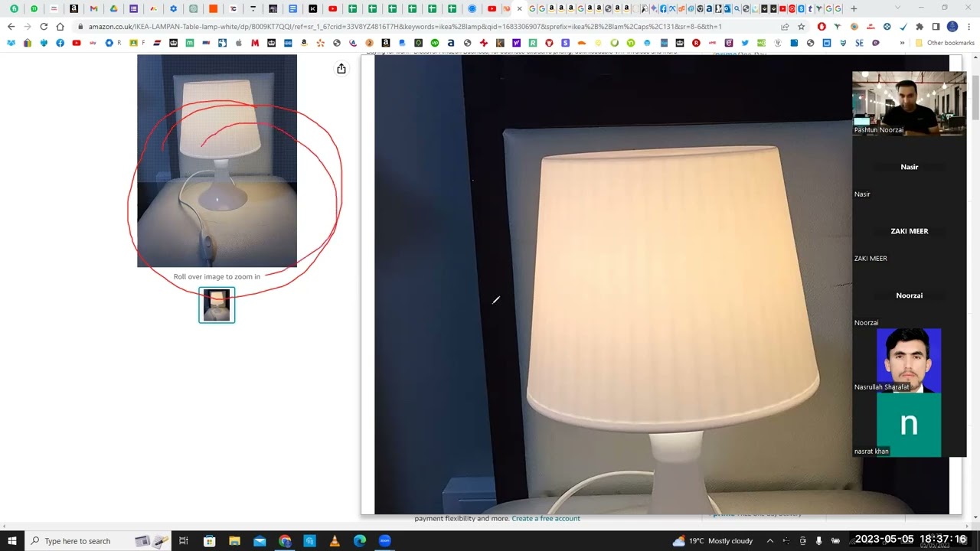Show hidden system tray icons
The height and width of the screenshot is (551, 980).
770,541
